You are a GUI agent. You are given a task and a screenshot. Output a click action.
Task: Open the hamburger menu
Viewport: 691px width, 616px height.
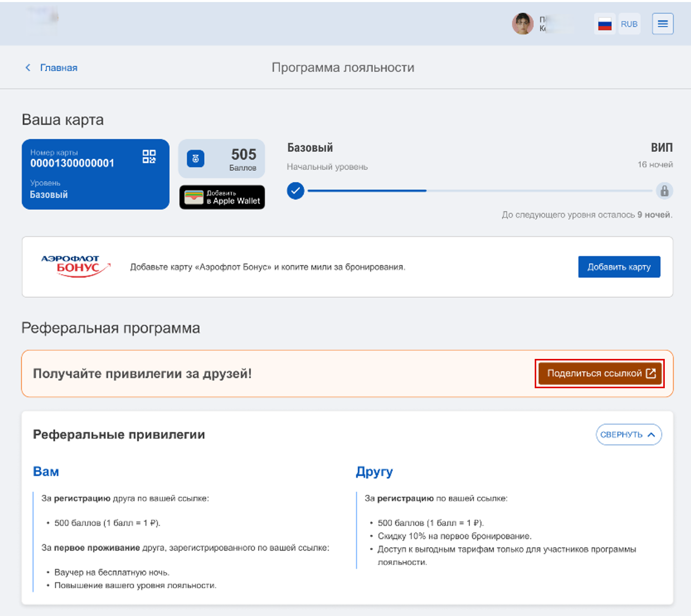click(x=663, y=24)
